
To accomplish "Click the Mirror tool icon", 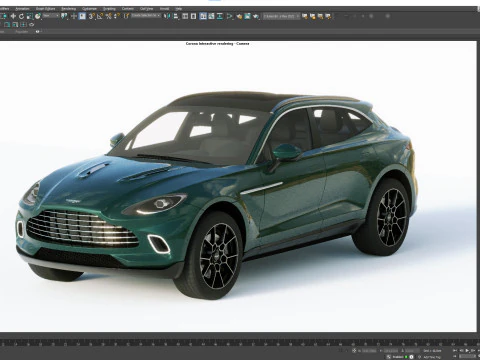I will coord(168,16).
